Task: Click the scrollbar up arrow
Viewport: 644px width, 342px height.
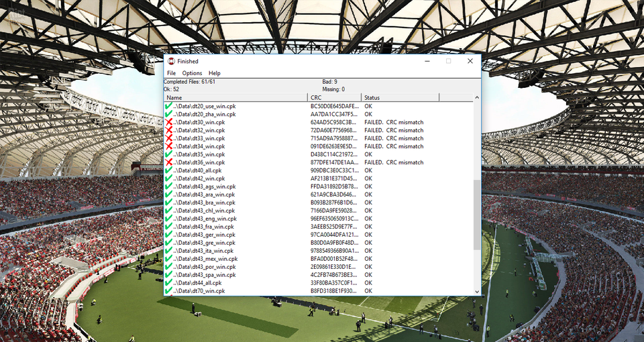Action: tap(477, 98)
